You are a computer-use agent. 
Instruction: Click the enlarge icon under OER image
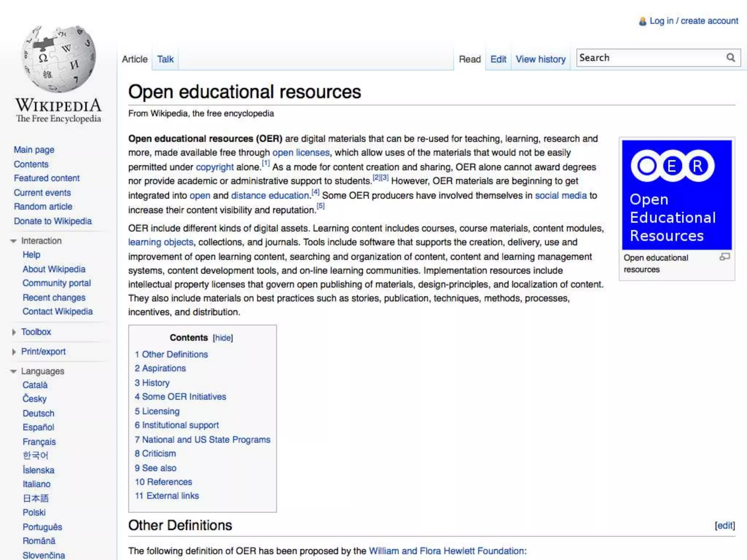724,257
